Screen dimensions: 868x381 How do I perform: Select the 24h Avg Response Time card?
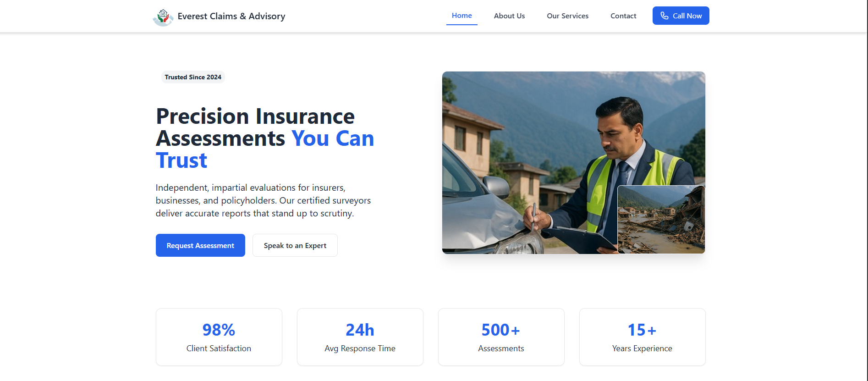[x=360, y=337]
